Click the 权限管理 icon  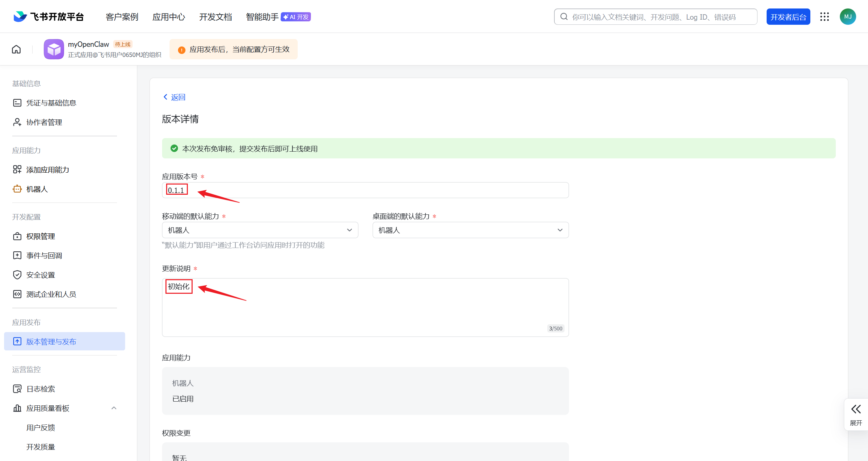(17, 236)
